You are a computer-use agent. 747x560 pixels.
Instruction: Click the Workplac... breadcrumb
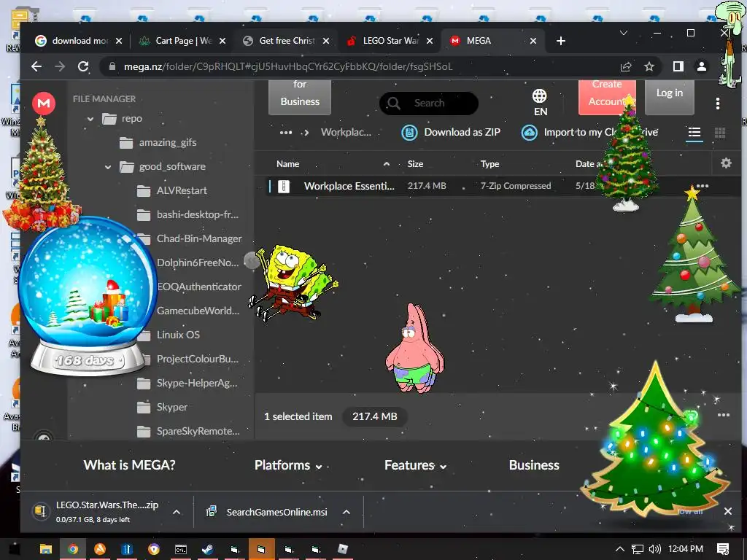click(346, 133)
